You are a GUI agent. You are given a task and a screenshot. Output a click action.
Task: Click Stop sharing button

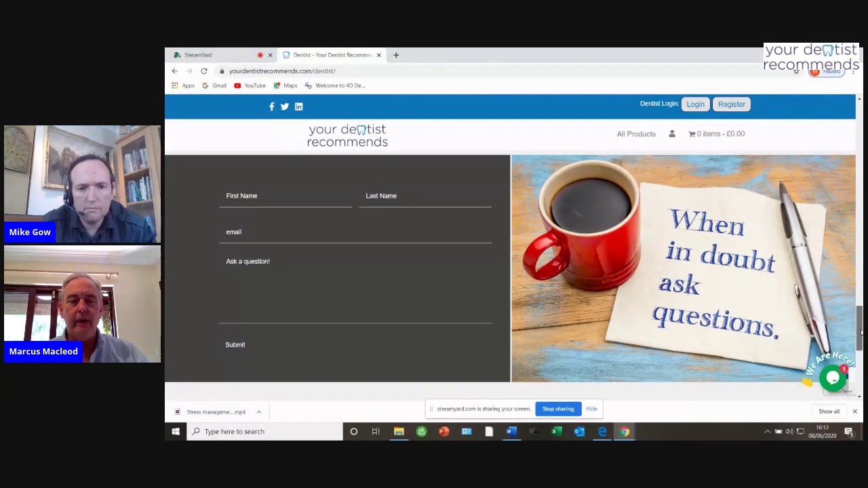[x=558, y=409]
